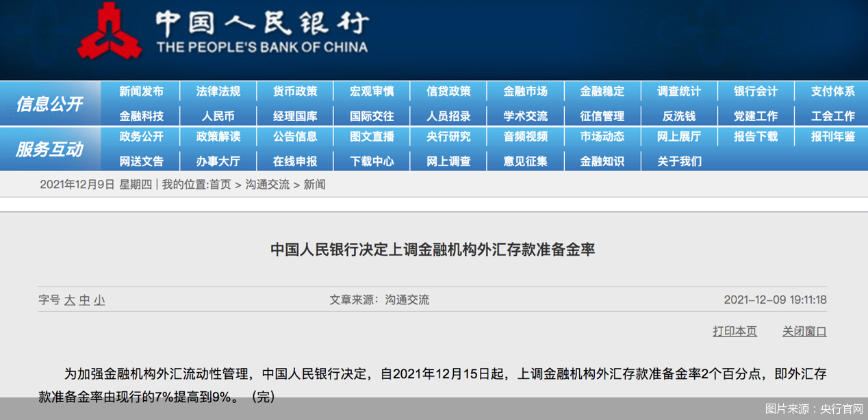Click the People's Bank of China red logo
The width and height of the screenshot is (868, 420).
(110, 30)
